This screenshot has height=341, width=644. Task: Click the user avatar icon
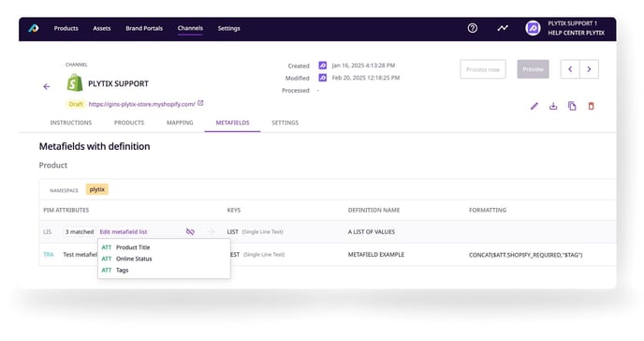533,28
